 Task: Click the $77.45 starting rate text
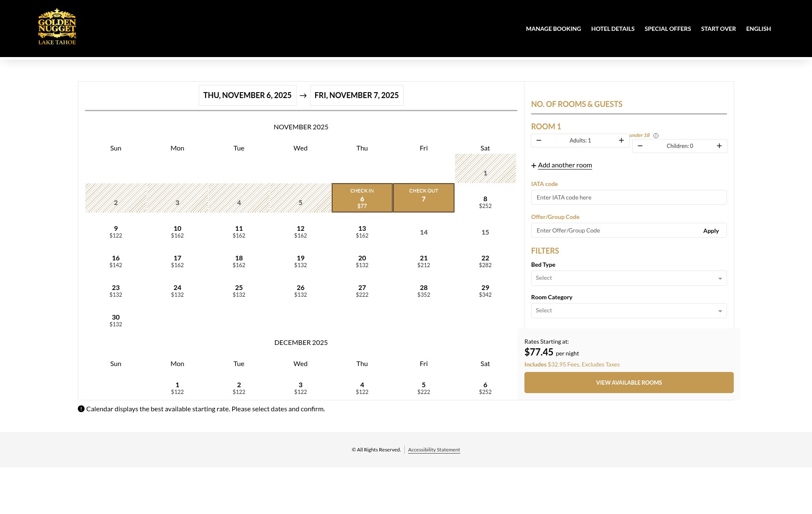tap(539, 352)
